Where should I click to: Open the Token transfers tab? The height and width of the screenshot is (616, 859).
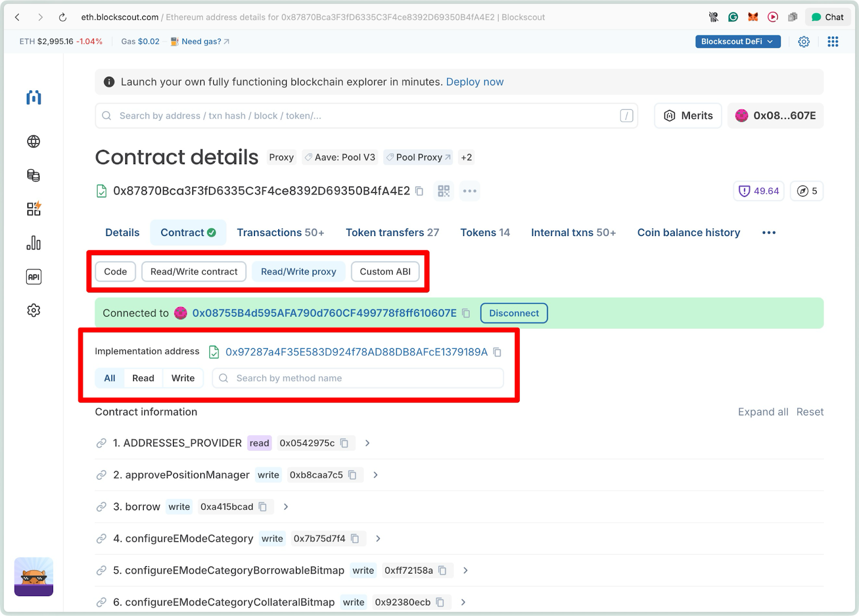392,232
